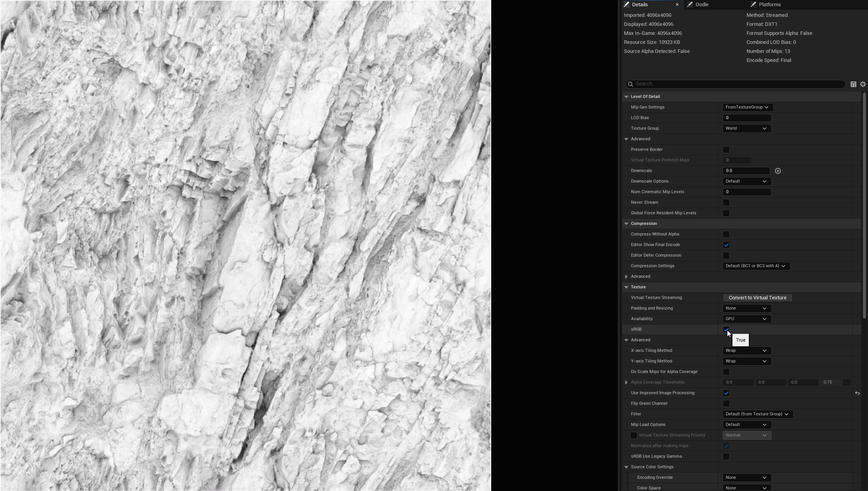Switch to the Platforms tab
868x491 pixels.
tap(769, 5)
